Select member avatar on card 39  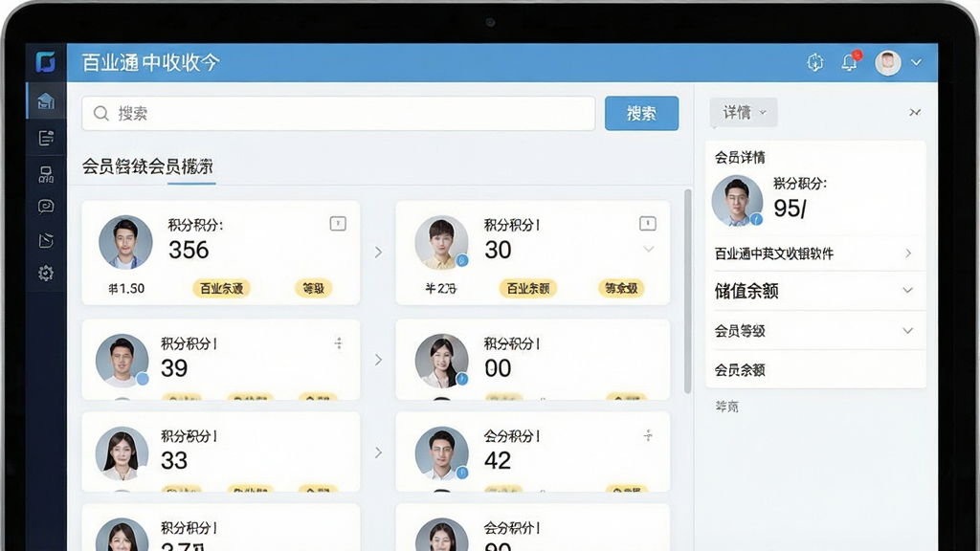click(122, 361)
